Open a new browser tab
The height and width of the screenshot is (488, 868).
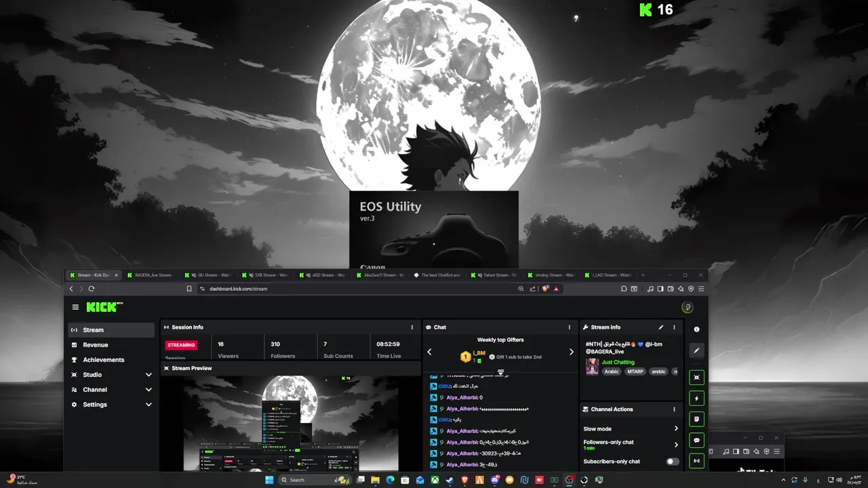pos(643,275)
